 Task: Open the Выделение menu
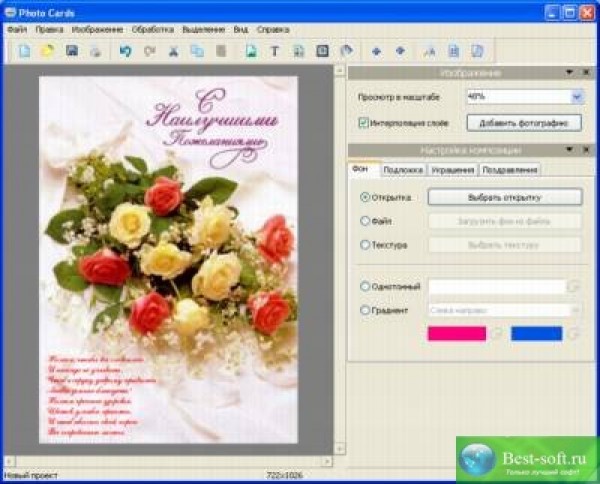[x=204, y=29]
